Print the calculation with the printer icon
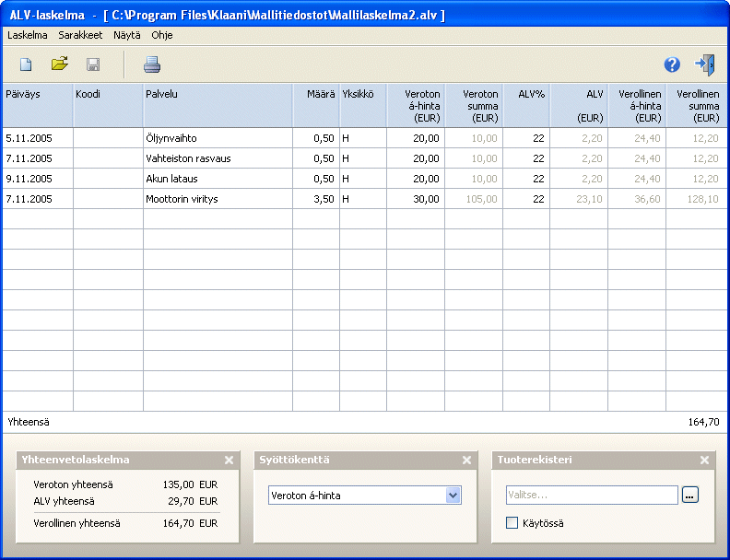730x560 pixels. 152,64
